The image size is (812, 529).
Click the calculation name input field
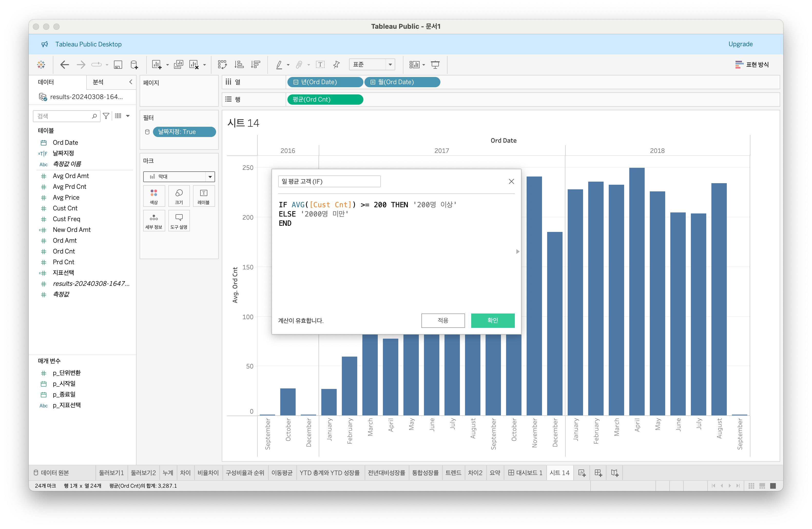click(x=329, y=181)
